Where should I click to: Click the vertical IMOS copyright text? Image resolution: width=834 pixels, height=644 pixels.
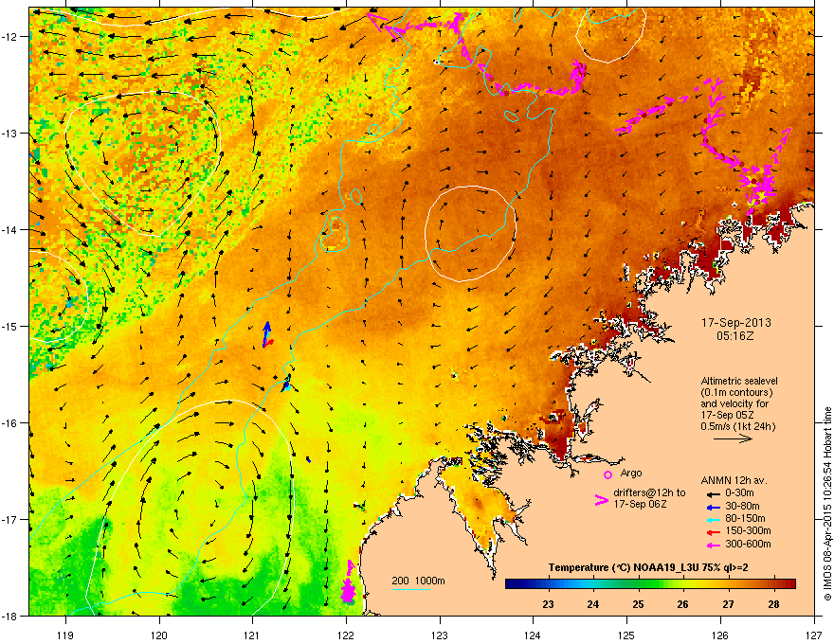coord(827,504)
